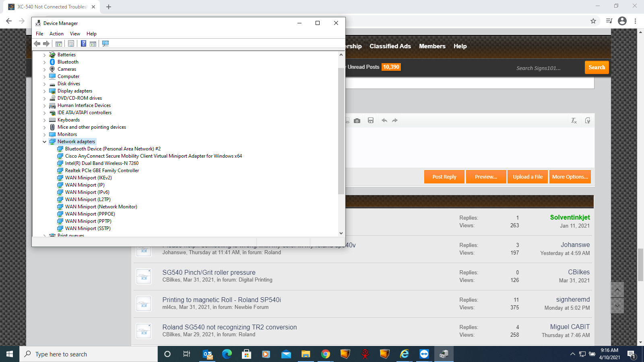
Task: Open Members forum nav item
Action: (432, 46)
